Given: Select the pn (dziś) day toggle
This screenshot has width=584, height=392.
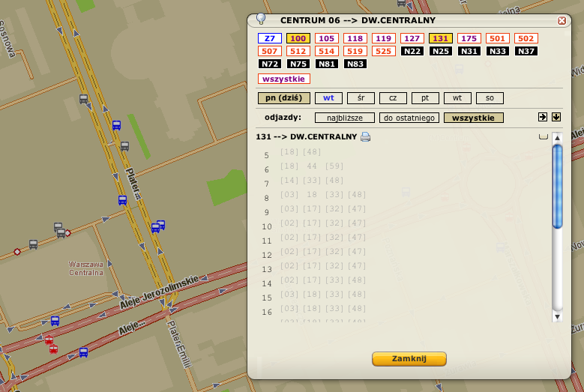Looking at the screenshot, I should (284, 98).
